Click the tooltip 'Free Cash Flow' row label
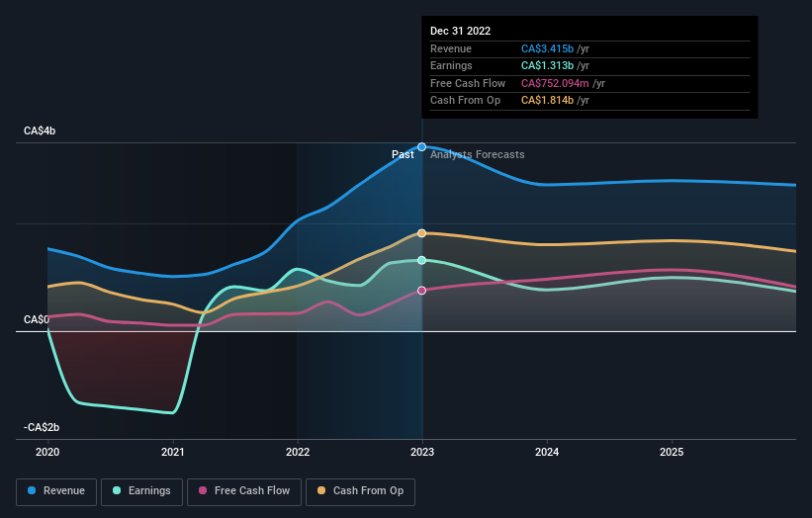 tap(468, 83)
